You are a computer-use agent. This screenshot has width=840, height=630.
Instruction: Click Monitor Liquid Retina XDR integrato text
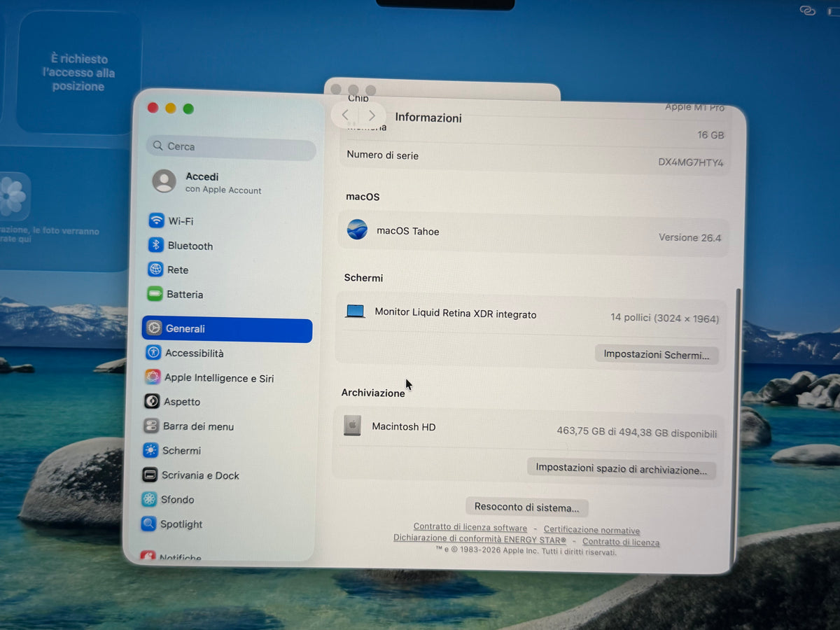[x=456, y=314]
